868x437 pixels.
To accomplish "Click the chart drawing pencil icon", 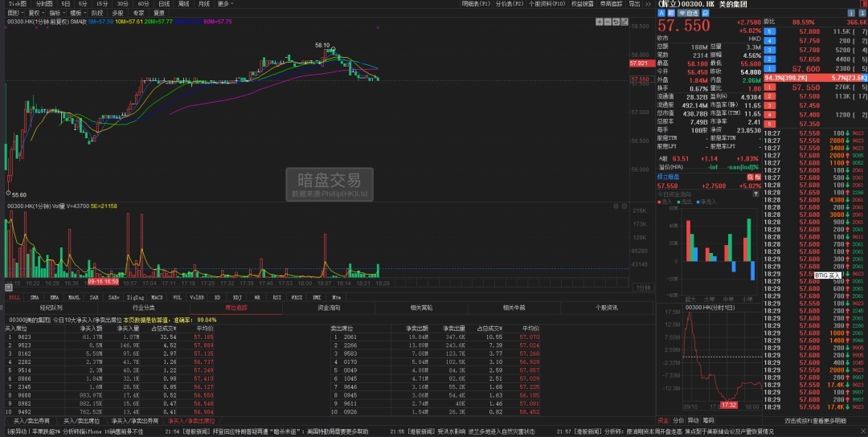I will (x=624, y=22).
